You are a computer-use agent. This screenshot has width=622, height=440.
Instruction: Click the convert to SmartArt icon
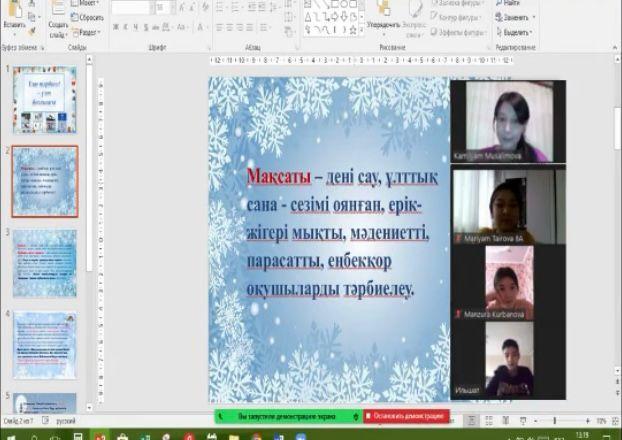tap(290, 32)
